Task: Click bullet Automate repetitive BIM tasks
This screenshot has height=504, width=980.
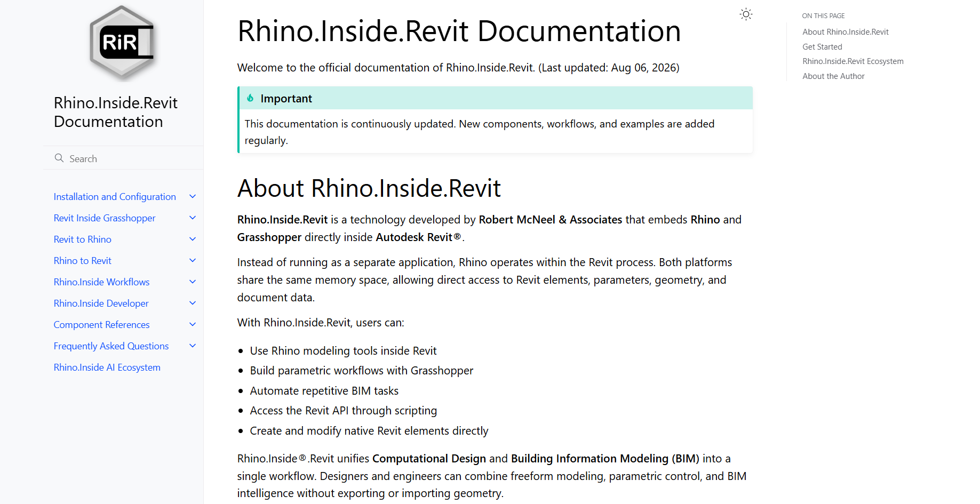Action: (324, 391)
